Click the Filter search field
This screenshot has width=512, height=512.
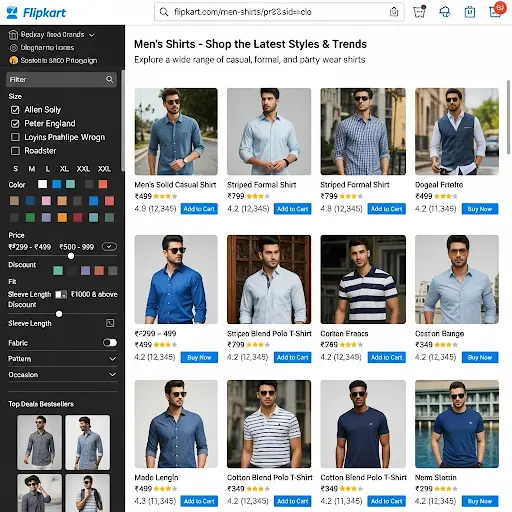[x=61, y=79]
